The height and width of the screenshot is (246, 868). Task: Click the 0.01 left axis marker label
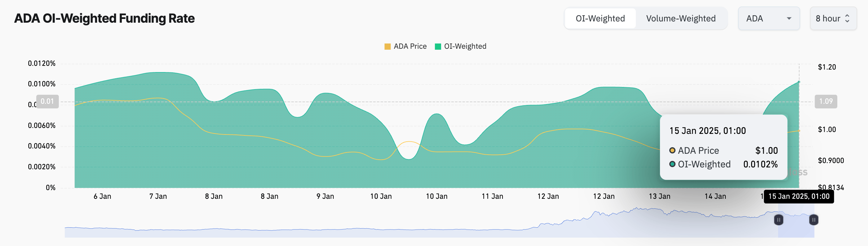coord(47,101)
